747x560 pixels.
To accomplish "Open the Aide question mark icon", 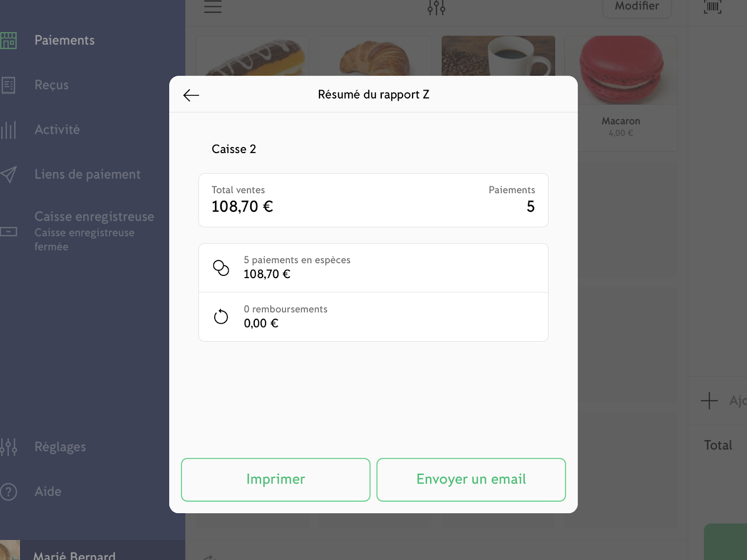I will [8, 492].
